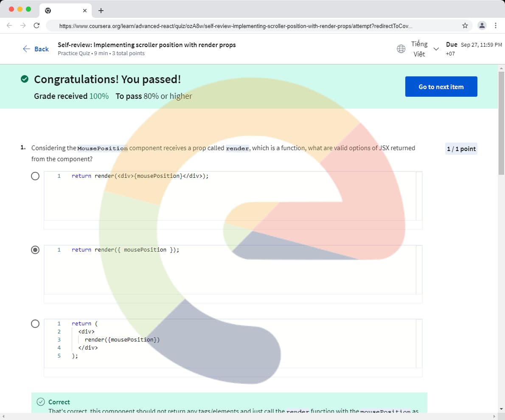Click the green passed checkmark icon

(25, 79)
